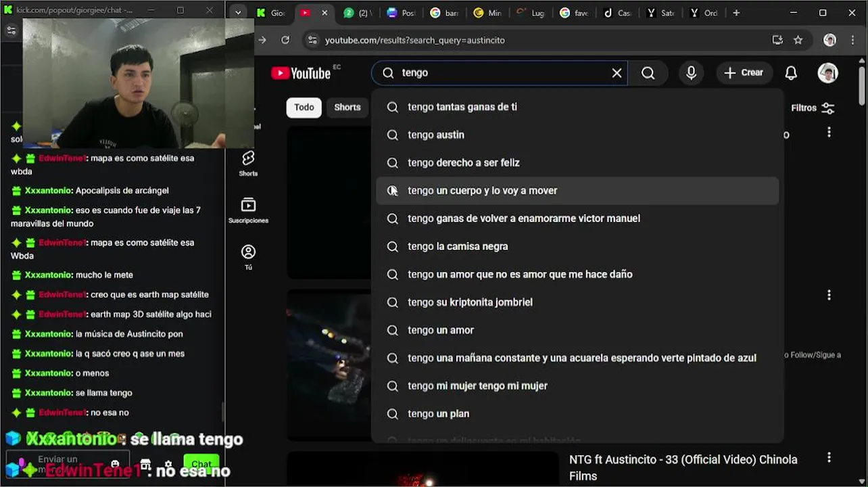
Task: Open Suscripciones in YouTube sidebar
Action: (248, 210)
